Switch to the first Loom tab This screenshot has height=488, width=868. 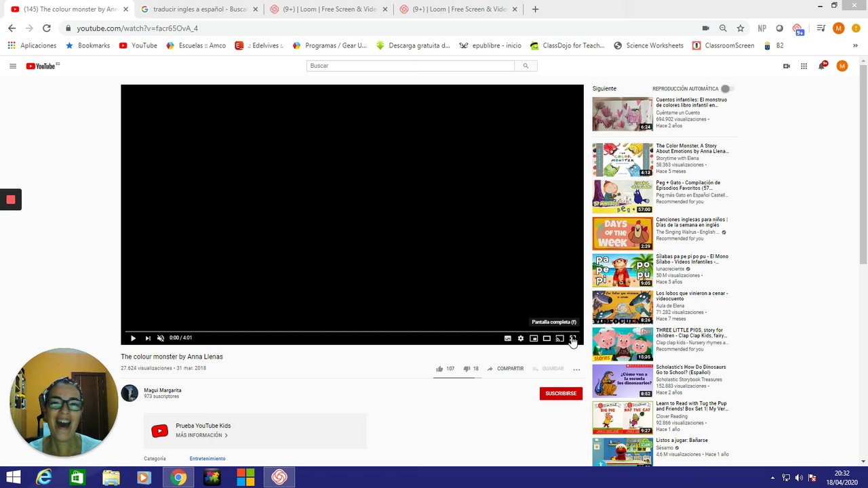(328, 9)
